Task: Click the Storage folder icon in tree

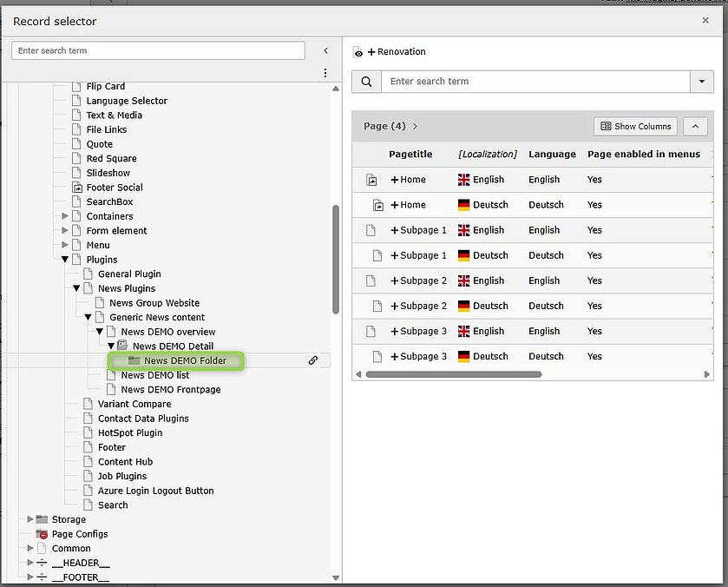Action: coord(42,519)
